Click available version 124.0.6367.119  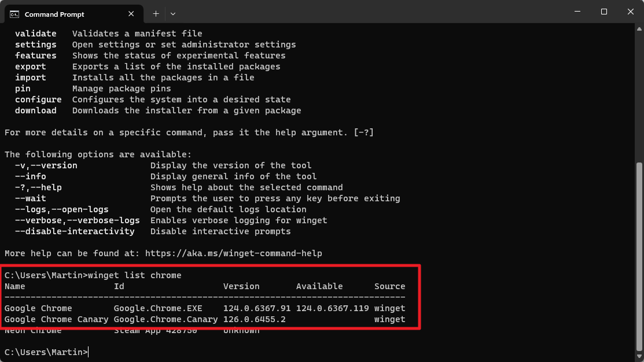[x=332, y=308]
